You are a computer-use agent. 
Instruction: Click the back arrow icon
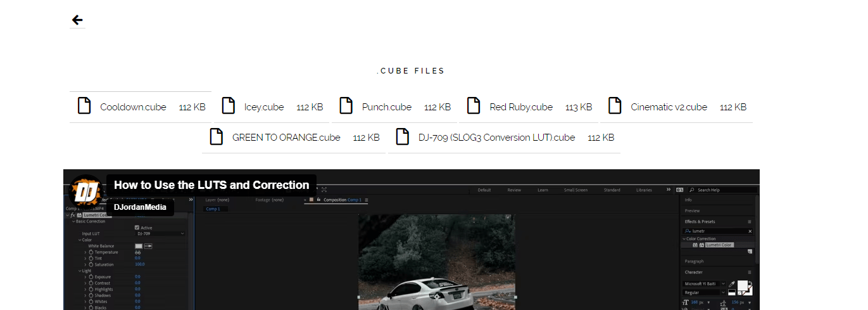point(77,20)
